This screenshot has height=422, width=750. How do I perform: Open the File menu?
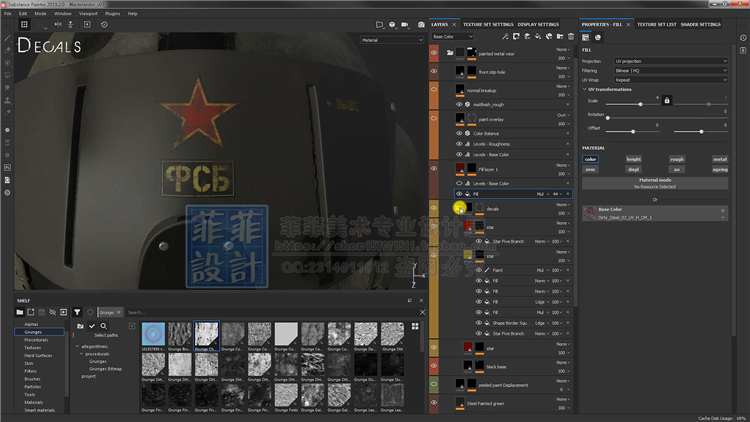[8, 14]
